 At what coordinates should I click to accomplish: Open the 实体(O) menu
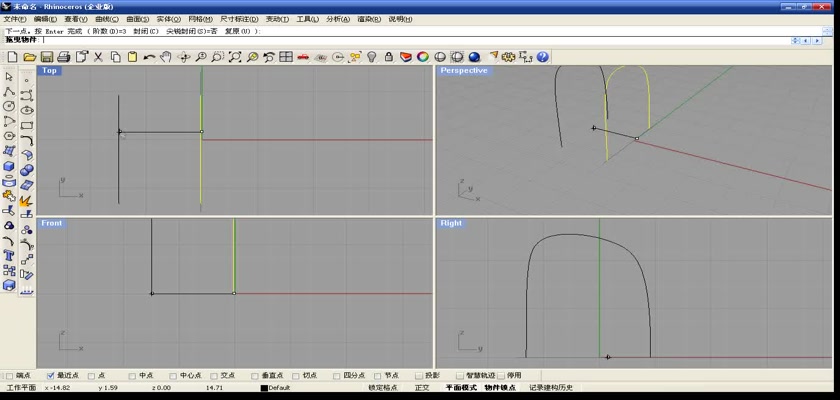168,19
